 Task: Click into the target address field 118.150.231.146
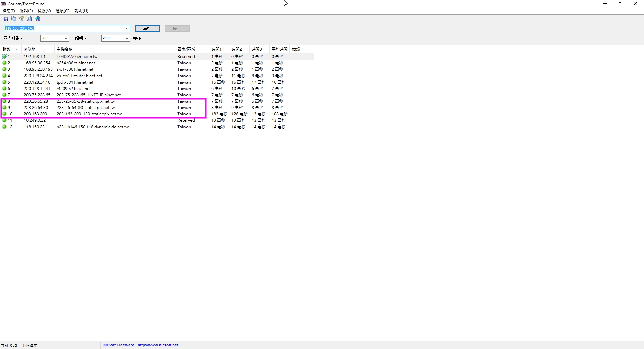[64, 29]
